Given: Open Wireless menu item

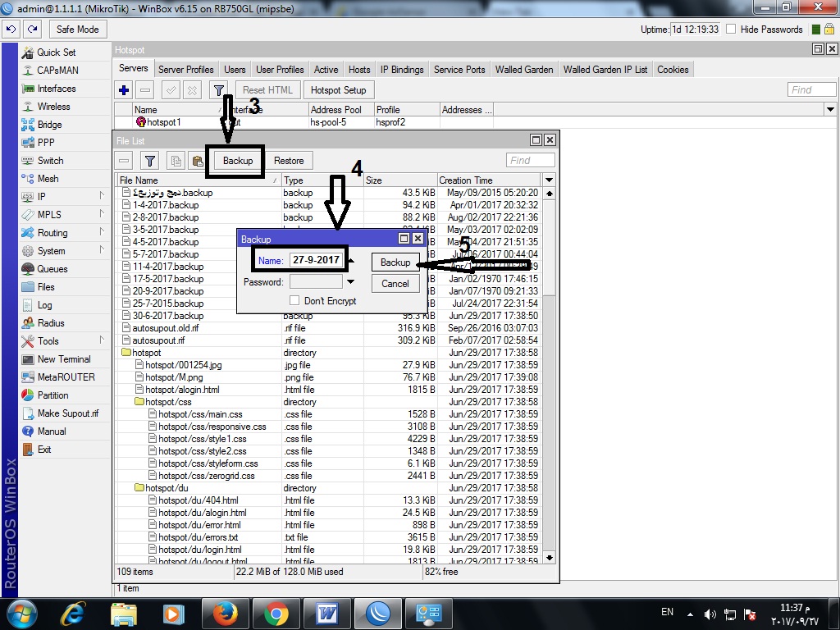Looking at the screenshot, I should pyautogui.click(x=53, y=107).
